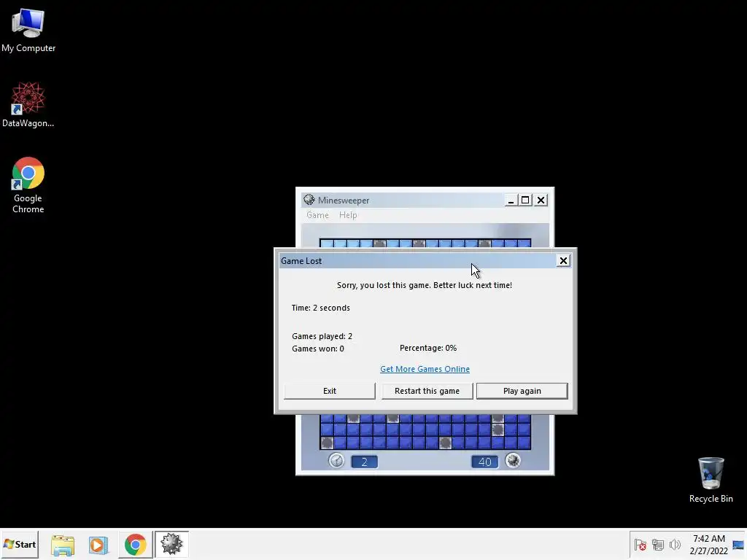Click Games won: 0 text
The height and width of the screenshot is (560, 747).
tap(318, 349)
